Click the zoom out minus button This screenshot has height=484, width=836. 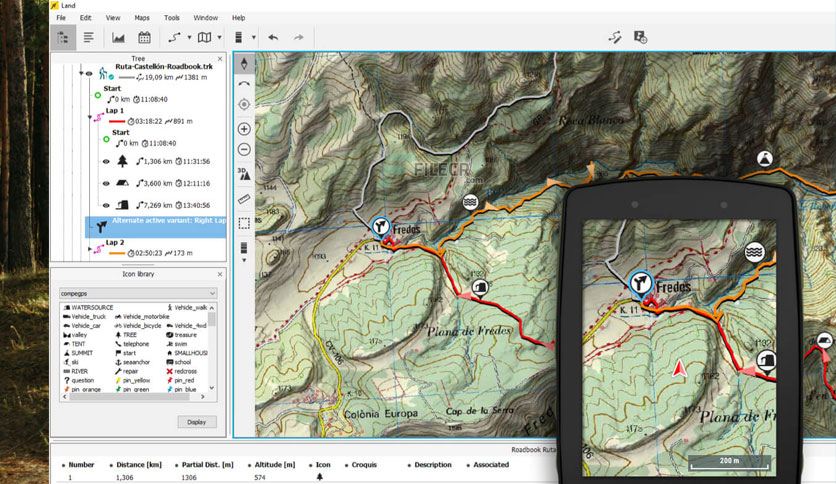(244, 150)
